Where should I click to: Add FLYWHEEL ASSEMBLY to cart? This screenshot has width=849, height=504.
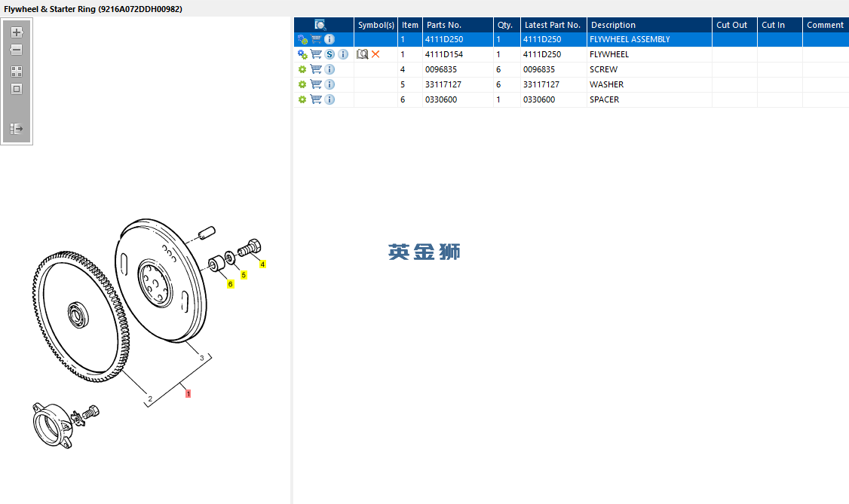tap(316, 39)
